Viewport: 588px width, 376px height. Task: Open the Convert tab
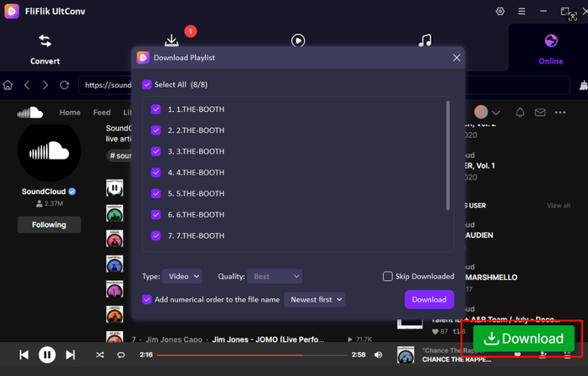click(45, 49)
